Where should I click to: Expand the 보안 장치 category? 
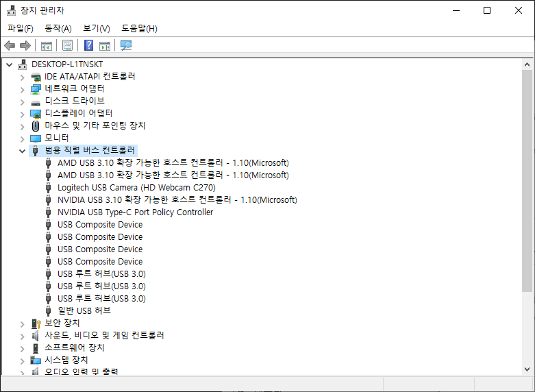click(22, 323)
